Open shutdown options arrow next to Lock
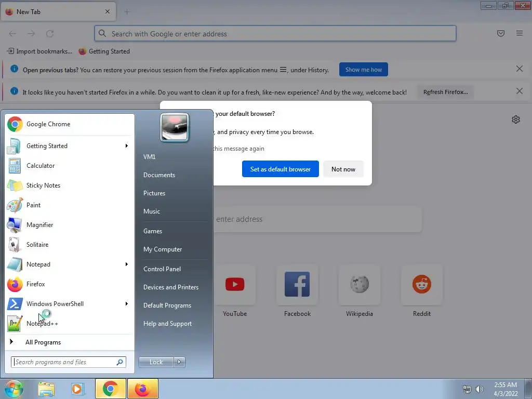 point(179,362)
